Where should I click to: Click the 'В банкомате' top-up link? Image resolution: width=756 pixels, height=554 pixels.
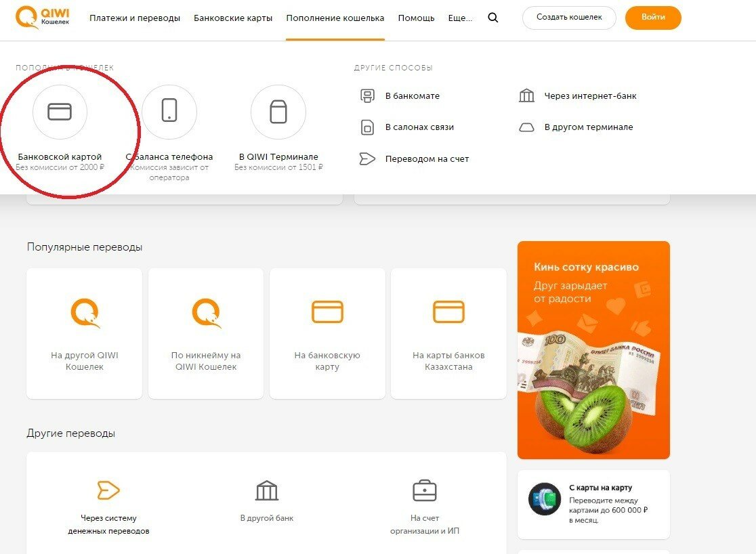pos(412,96)
